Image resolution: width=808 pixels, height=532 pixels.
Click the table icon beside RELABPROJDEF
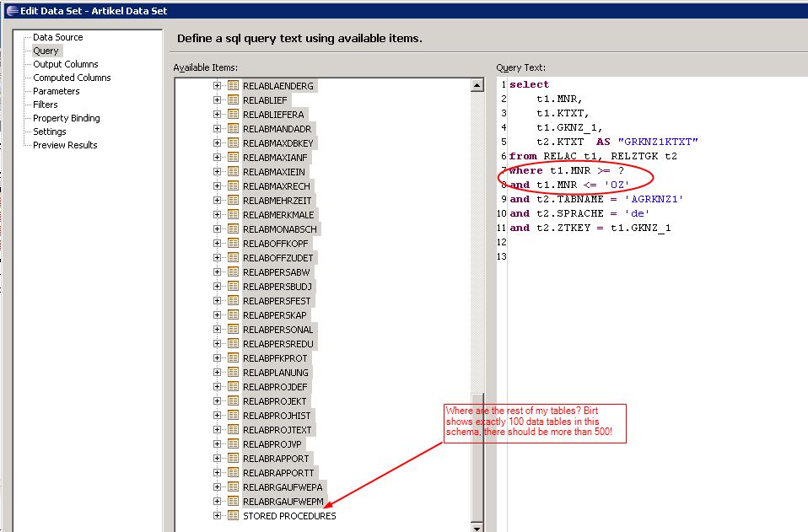point(233,387)
